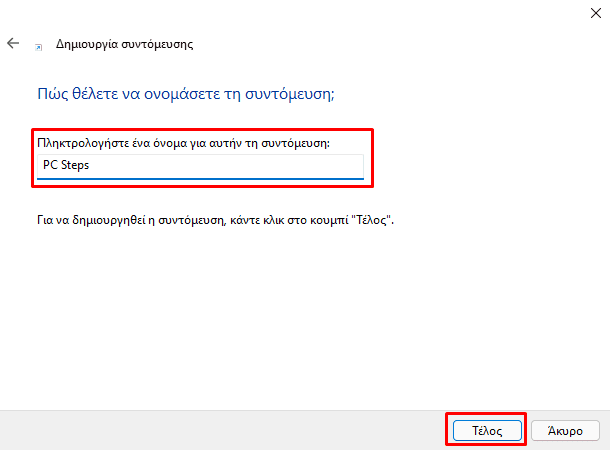Click the shortcut wizard icon beside the title

coord(39,47)
